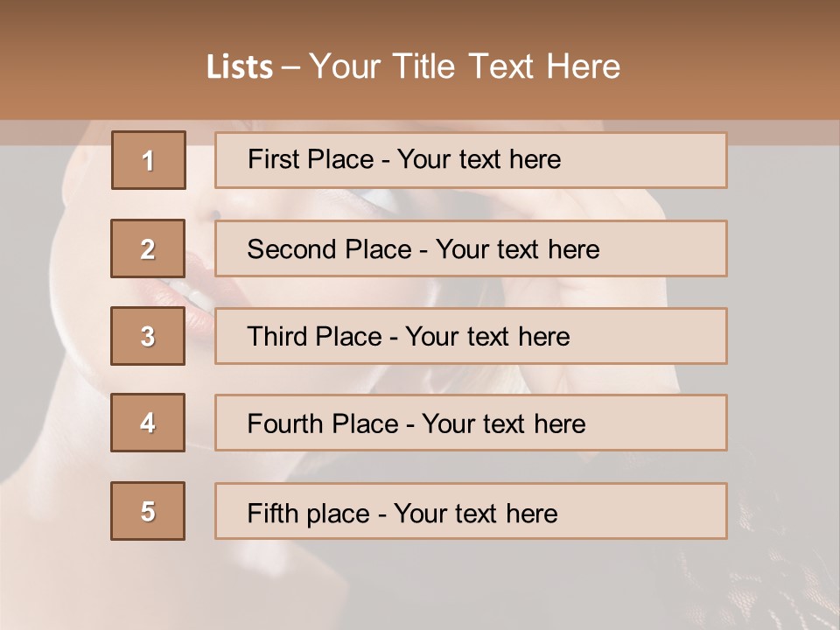The height and width of the screenshot is (630, 840).
Task: Click the beauty mark on the face
Action: point(214,214)
